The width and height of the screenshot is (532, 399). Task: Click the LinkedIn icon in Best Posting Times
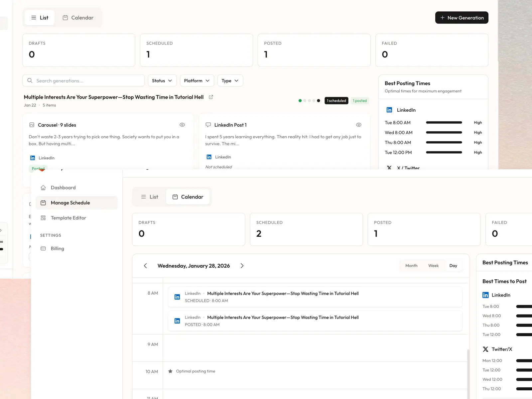click(x=389, y=110)
